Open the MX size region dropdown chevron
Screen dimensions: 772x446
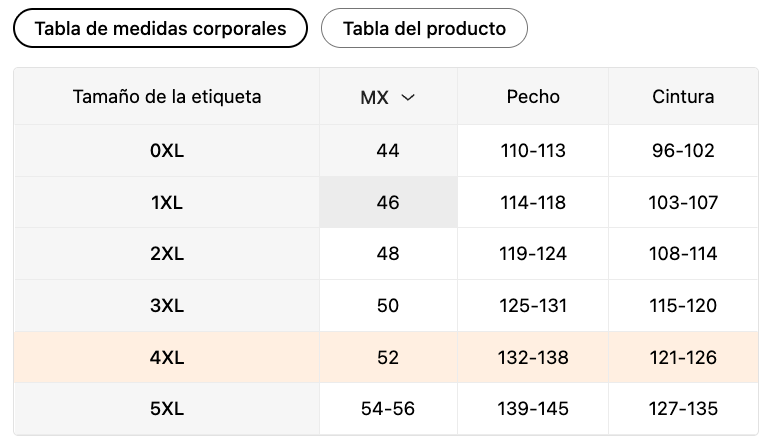click(x=408, y=97)
